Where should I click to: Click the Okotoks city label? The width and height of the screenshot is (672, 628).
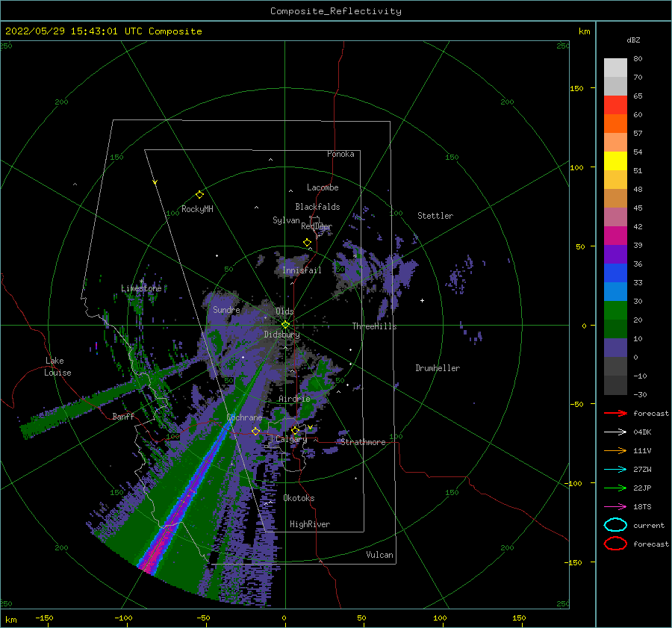299,498
